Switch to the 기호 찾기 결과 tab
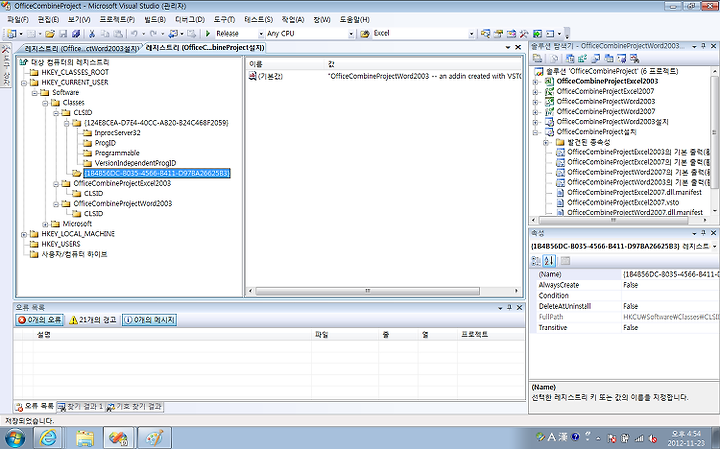 point(135,407)
